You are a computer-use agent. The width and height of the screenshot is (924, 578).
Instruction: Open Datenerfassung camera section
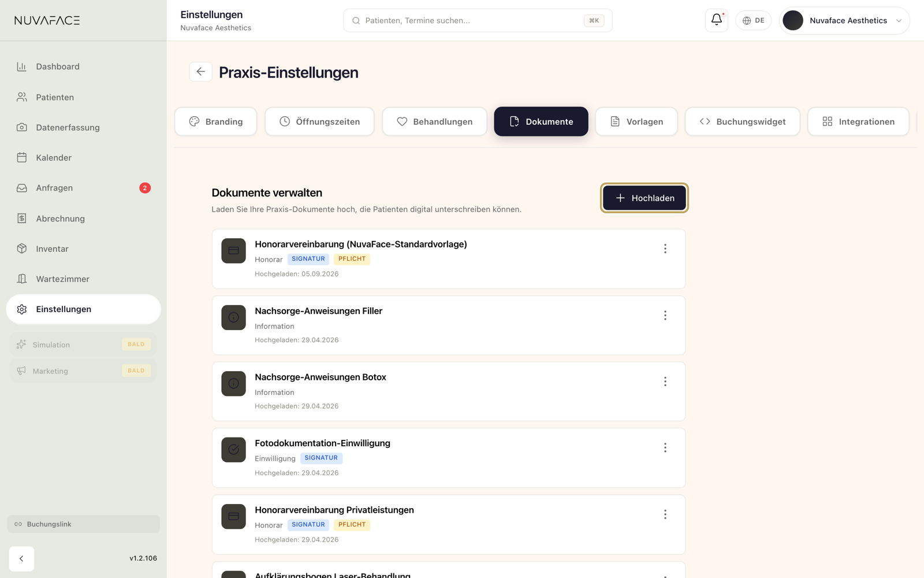83,127
